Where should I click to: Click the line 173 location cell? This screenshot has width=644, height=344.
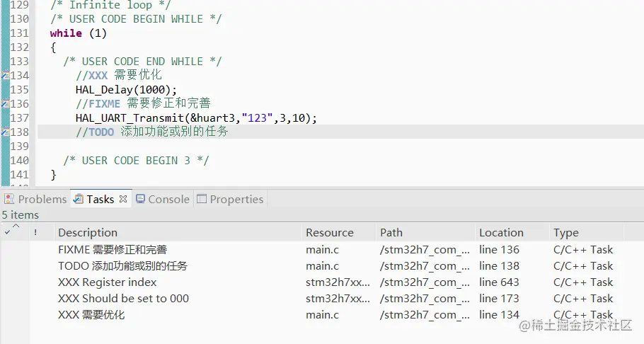click(499, 299)
